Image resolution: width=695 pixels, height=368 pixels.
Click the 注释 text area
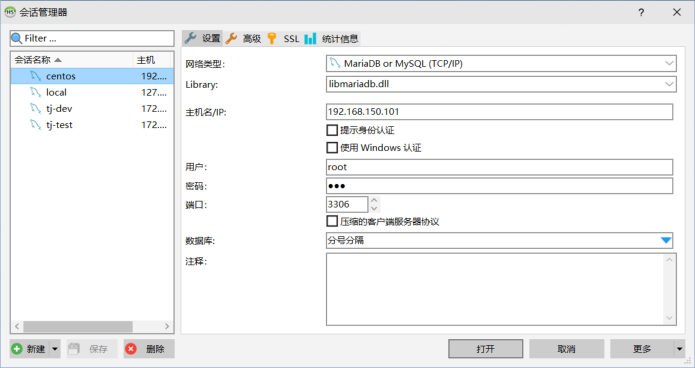(501, 289)
